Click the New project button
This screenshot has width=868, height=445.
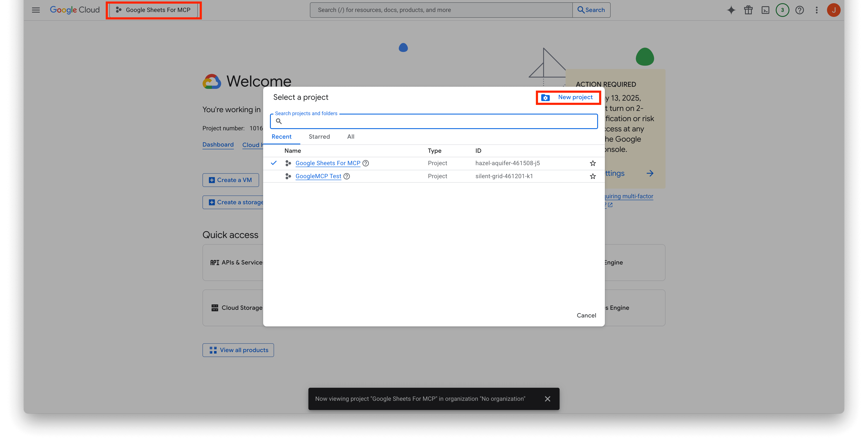(x=568, y=97)
